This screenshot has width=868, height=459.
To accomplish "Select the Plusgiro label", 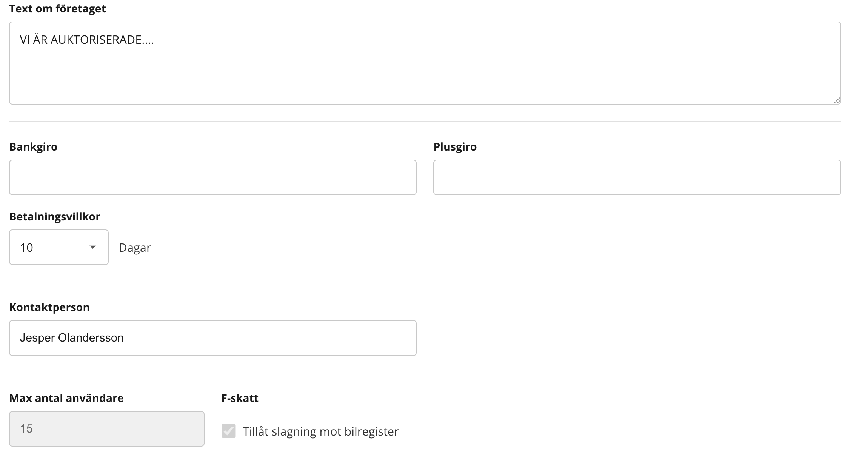I will pyautogui.click(x=455, y=147).
